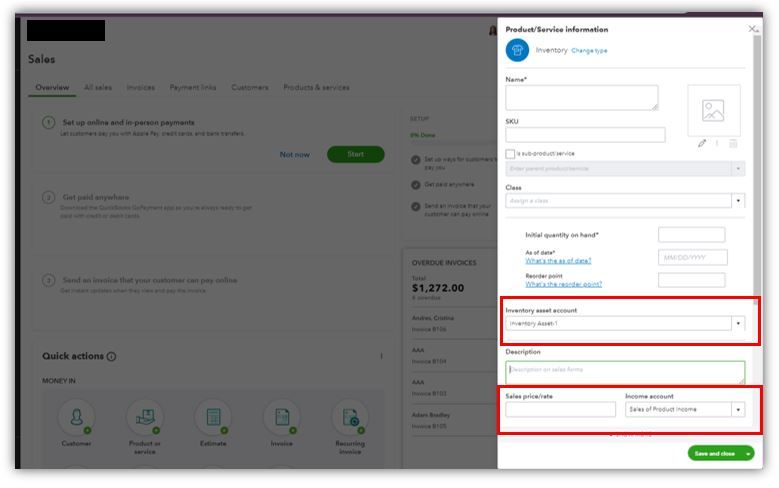The width and height of the screenshot is (779, 488).
Task: Open the Quick actions kebab menu
Action: tap(381, 356)
